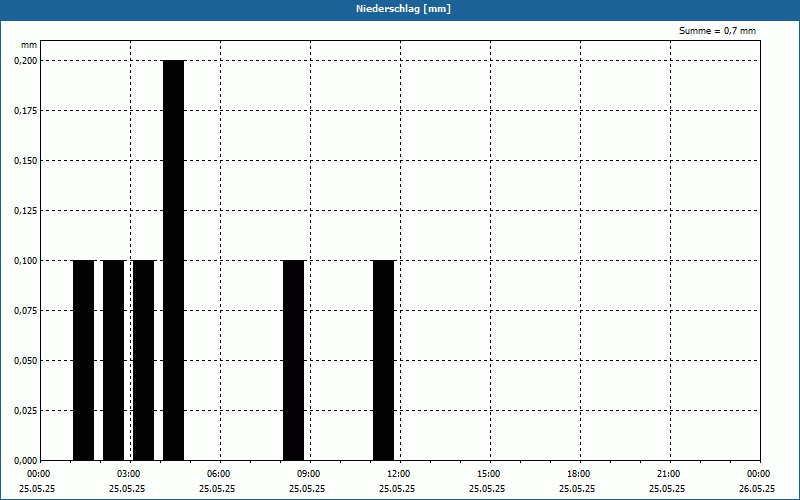Select the 09:00 time label
The height and width of the screenshot is (500, 800).
tap(309, 474)
